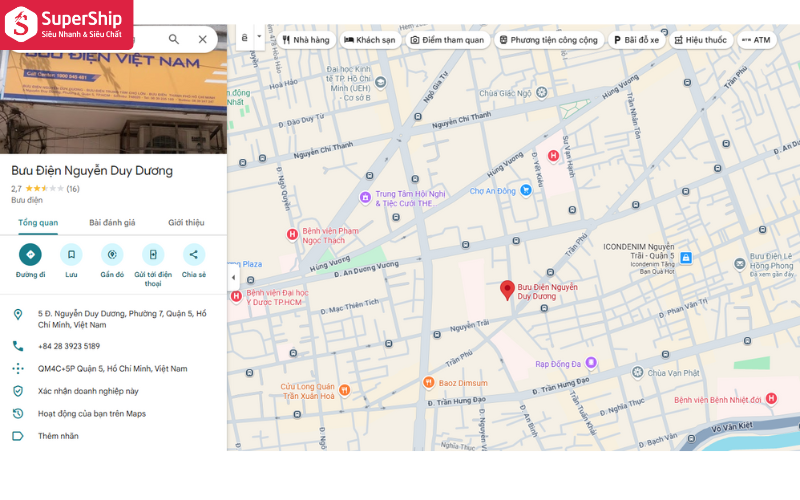Open the 16 reviews count link
This screenshot has width=800, height=500.
click(73, 189)
